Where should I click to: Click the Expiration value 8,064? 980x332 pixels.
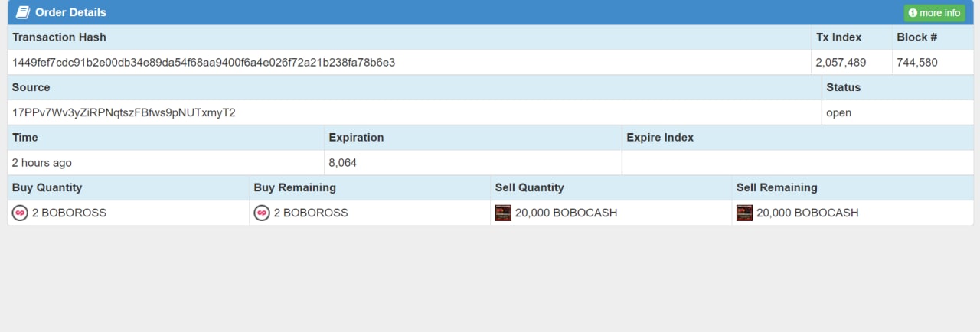[343, 163]
